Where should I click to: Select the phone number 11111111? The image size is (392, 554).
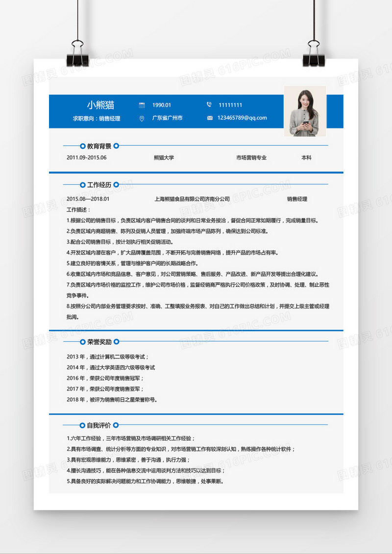tap(230, 105)
